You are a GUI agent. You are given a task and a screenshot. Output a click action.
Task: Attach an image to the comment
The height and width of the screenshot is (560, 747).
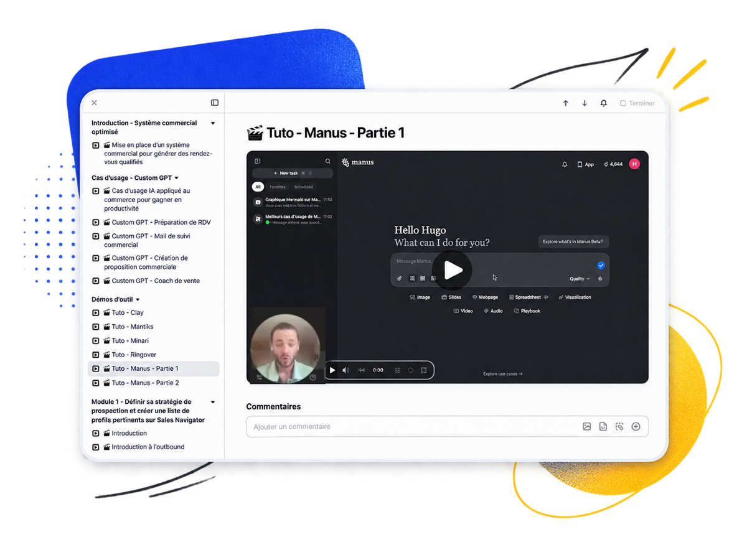586,427
